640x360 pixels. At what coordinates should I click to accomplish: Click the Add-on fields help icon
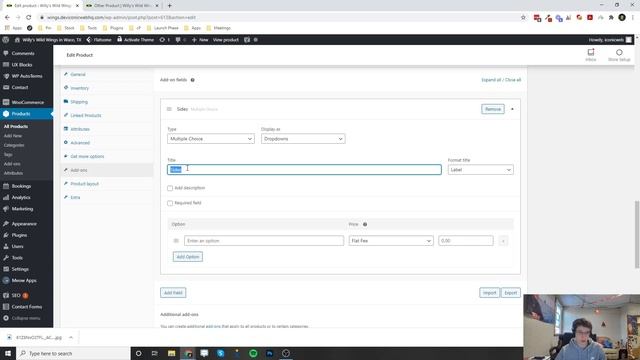(193, 80)
